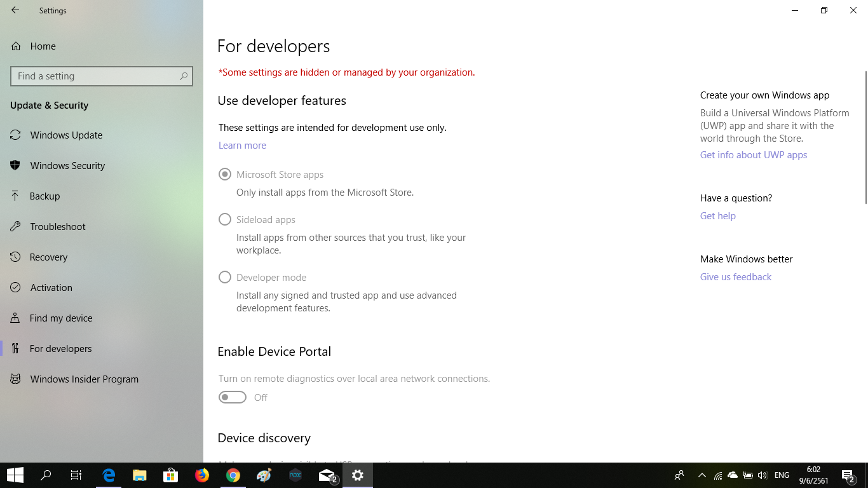The image size is (868, 488).
Task: Click the volume speaker icon
Action: coord(763,475)
